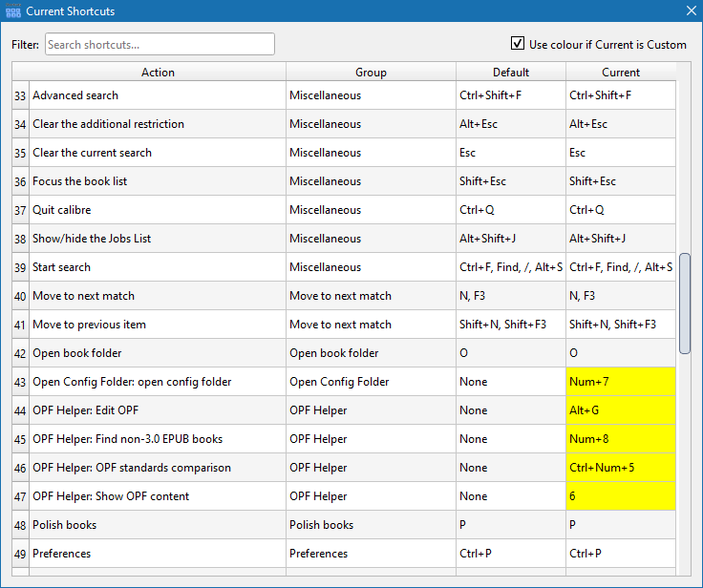The image size is (703, 588).
Task: Click Default 'None' in OPF Helper: Edit OPF row
Action: tap(511, 410)
